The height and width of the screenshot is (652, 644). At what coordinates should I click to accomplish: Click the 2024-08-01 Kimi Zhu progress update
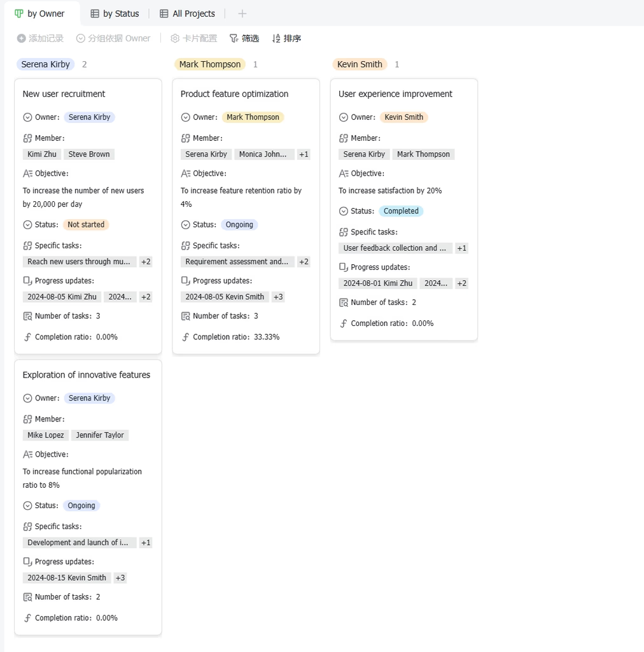[377, 283]
